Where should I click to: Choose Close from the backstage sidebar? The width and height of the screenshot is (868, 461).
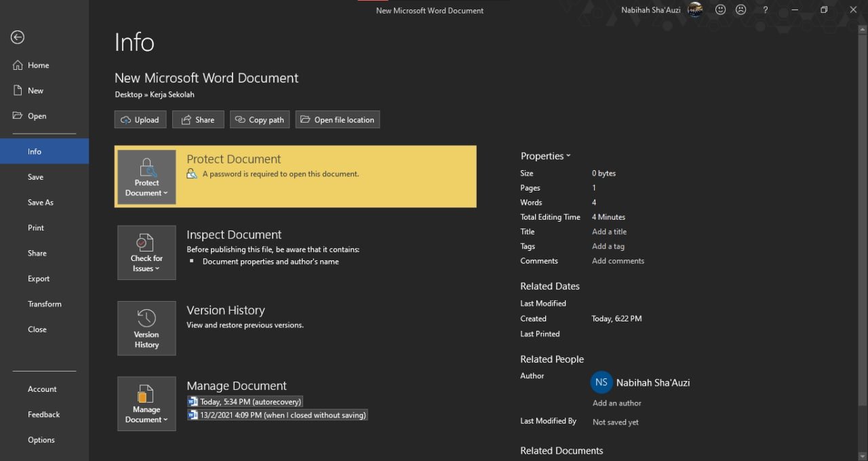(44, 329)
